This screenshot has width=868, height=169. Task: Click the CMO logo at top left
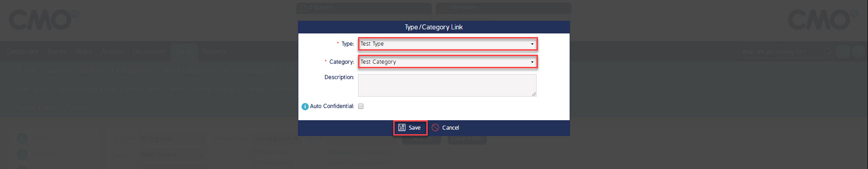point(44,19)
